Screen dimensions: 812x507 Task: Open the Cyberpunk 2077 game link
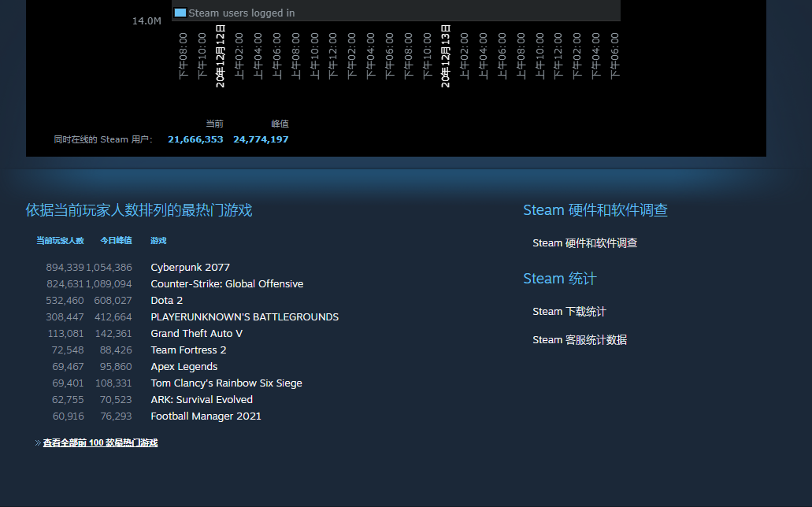[x=190, y=267]
